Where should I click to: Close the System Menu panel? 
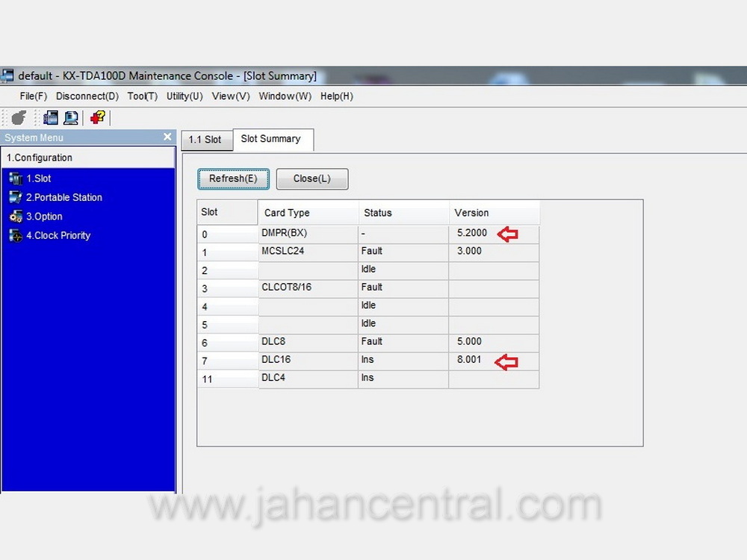[167, 137]
